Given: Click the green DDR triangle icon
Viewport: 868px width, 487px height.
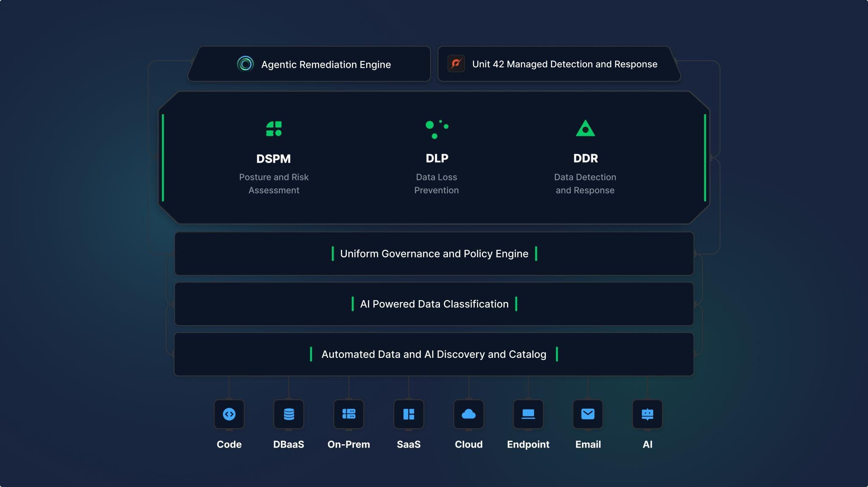Looking at the screenshot, I should click(585, 128).
